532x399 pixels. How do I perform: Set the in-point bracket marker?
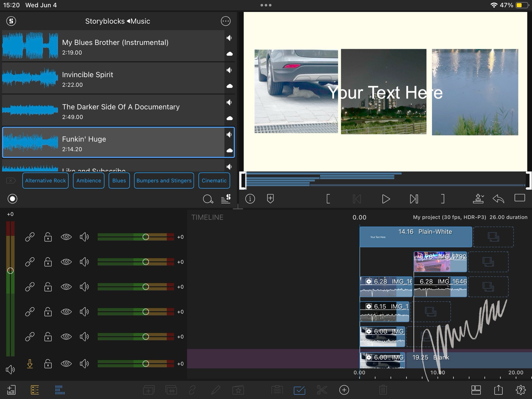[x=328, y=199]
